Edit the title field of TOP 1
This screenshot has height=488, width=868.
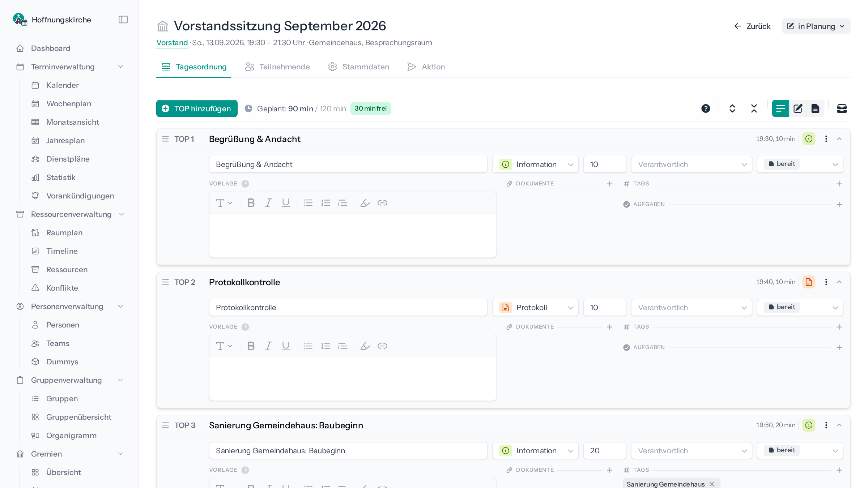(x=348, y=164)
